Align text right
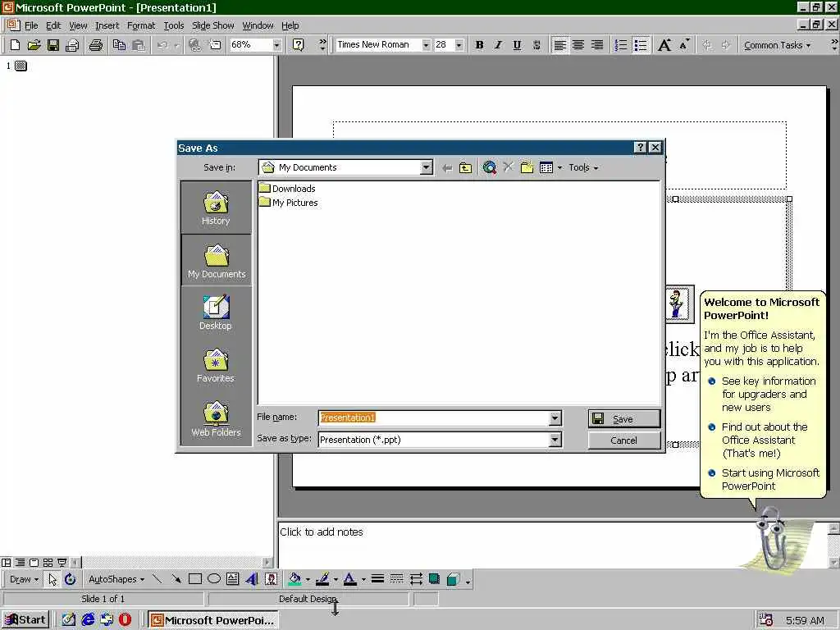The width and height of the screenshot is (840, 630). pos(597,45)
